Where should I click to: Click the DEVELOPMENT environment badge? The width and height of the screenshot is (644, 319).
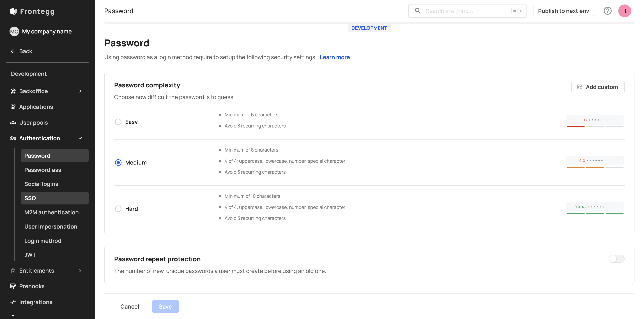pyautogui.click(x=369, y=28)
